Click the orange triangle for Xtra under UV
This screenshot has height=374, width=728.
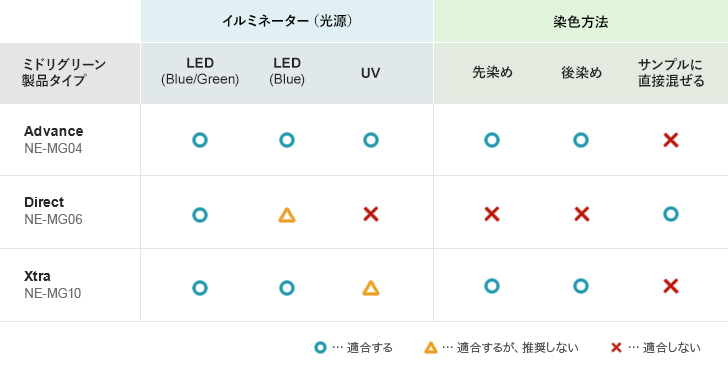coord(371,288)
